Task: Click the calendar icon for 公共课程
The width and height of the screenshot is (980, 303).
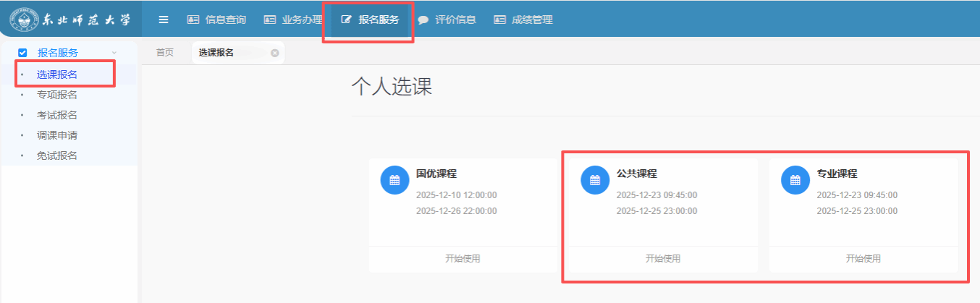Action: click(x=595, y=180)
